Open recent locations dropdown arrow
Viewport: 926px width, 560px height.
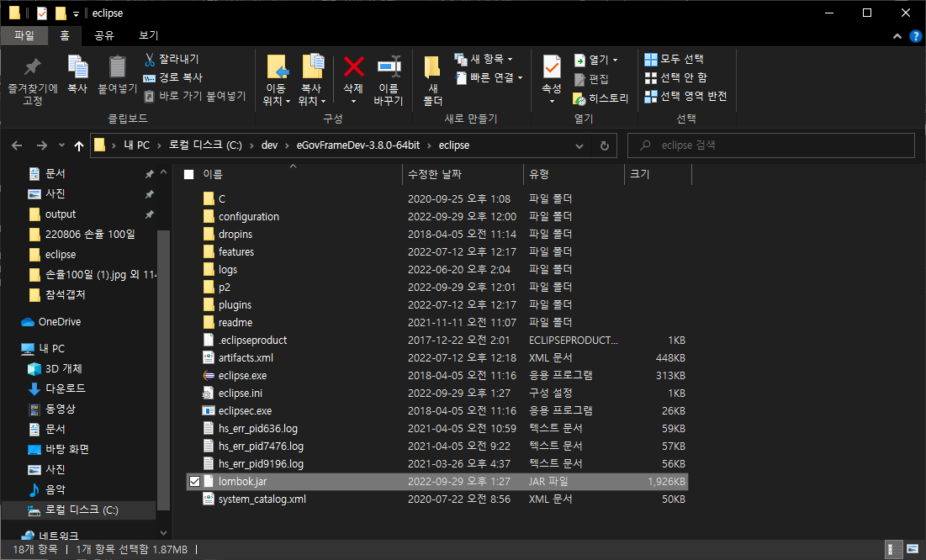61,145
